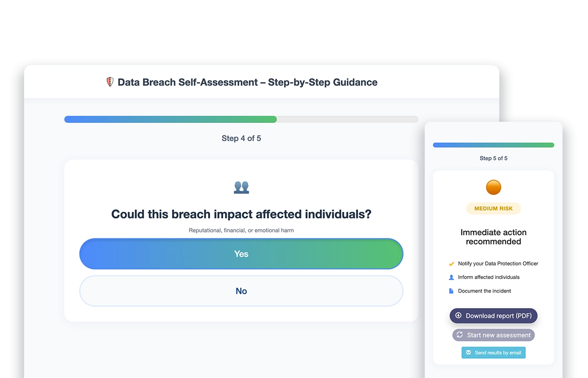This screenshot has height=378, width=588.
Task: Send results by email
Action: 494,353
